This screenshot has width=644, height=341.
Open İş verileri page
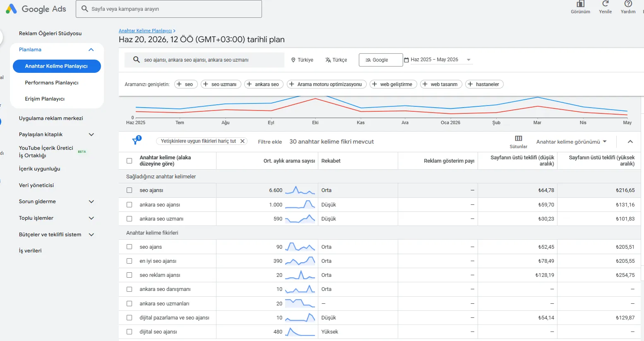[x=30, y=251]
